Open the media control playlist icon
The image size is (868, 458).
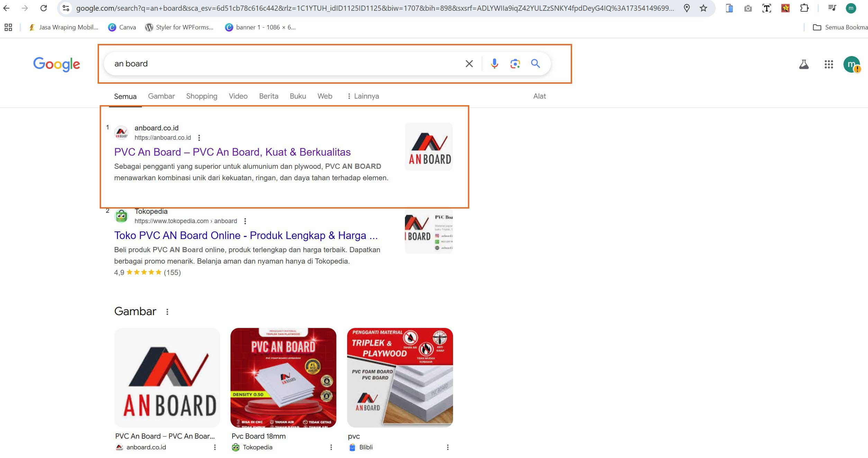832,8
